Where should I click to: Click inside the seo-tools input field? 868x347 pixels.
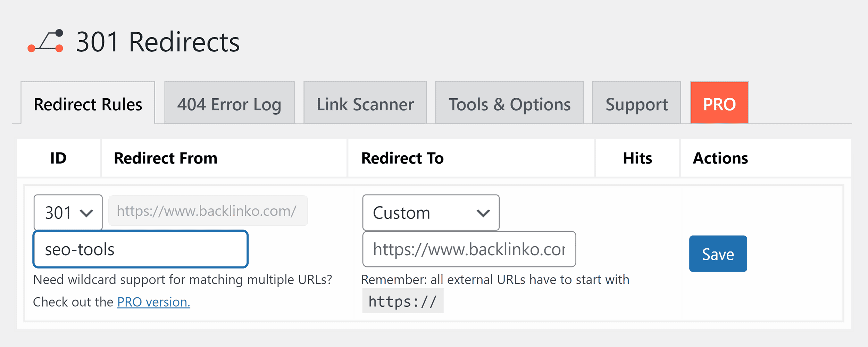pos(140,249)
